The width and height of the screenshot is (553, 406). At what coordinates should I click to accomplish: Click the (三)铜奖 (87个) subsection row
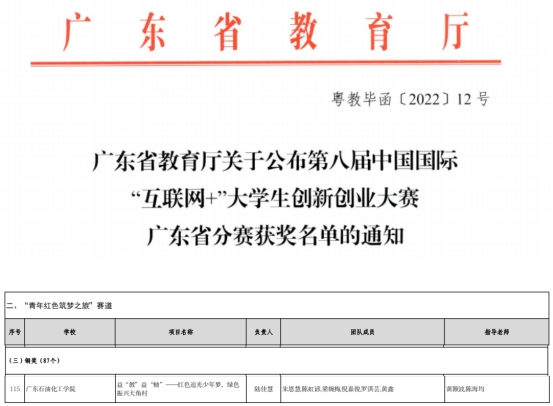tap(277, 360)
